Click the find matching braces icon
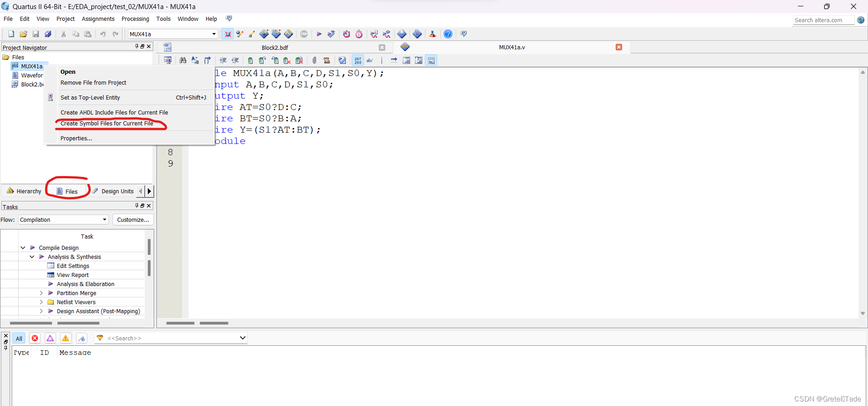Viewport: 868px width, 406px height. tap(207, 60)
